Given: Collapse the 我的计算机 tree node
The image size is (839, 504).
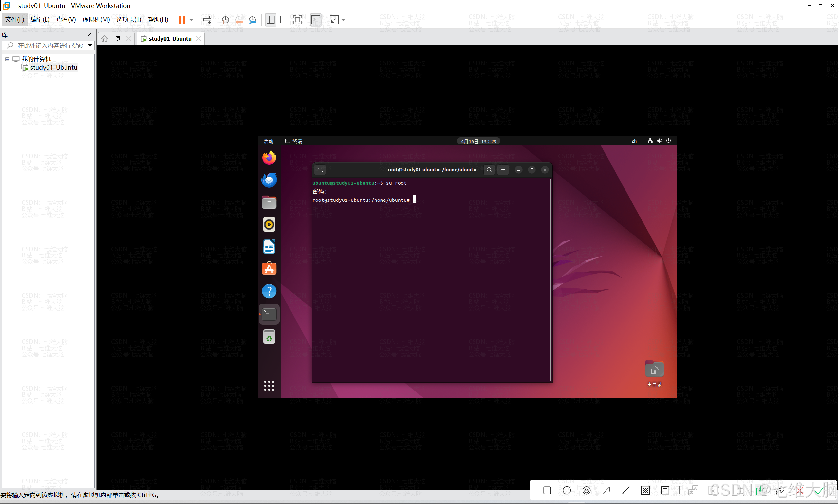Looking at the screenshot, I should click(7, 59).
